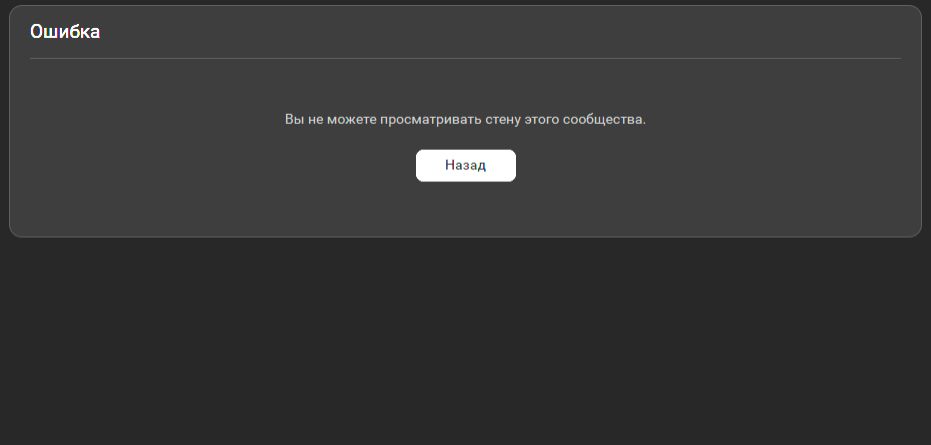931x445 pixels.
Task: Go back using the white Назад button
Action: click(466, 166)
